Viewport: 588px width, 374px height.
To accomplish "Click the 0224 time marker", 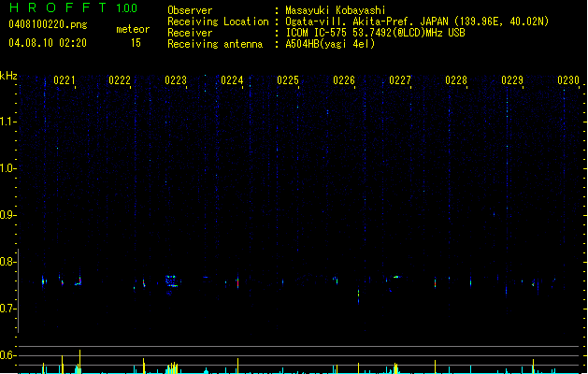I will point(232,80).
